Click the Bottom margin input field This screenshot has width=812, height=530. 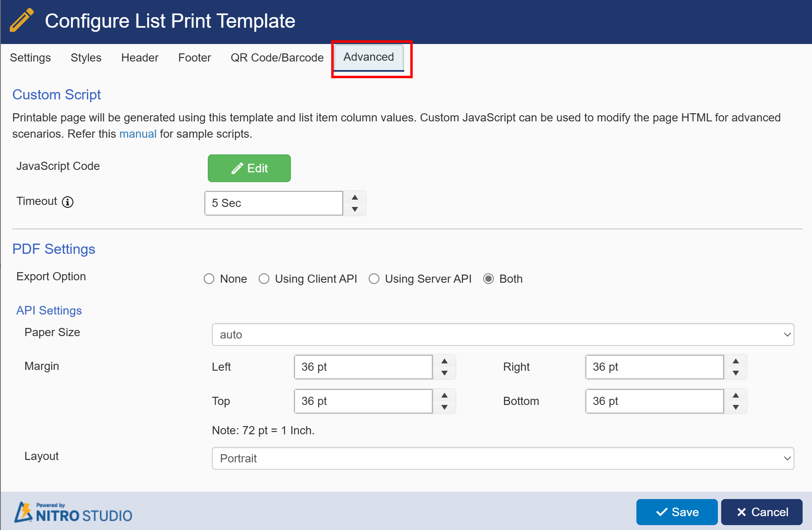click(655, 401)
